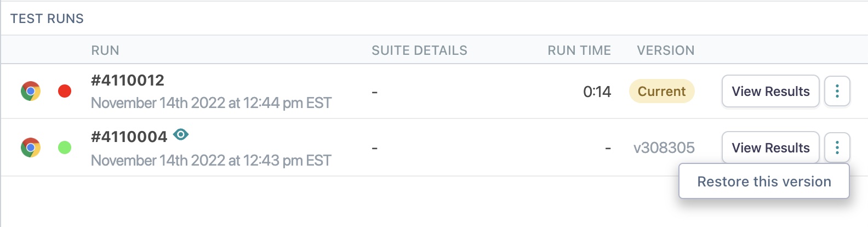Click version v308305 label
868x227 pixels.
click(664, 147)
